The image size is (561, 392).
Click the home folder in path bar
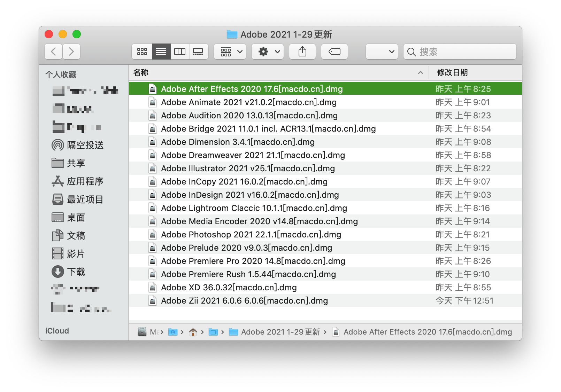(193, 332)
